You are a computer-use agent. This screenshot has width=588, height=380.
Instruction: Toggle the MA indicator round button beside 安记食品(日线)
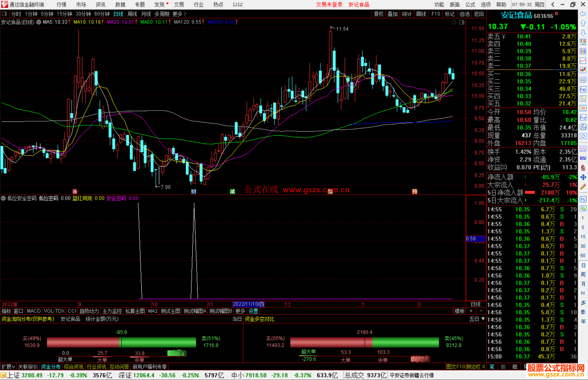39,22
